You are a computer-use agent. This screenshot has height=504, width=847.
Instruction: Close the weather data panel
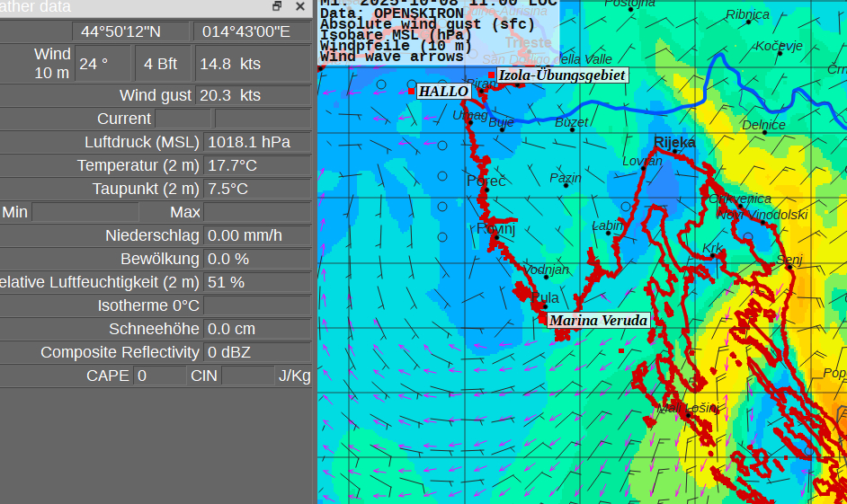[300, 6]
